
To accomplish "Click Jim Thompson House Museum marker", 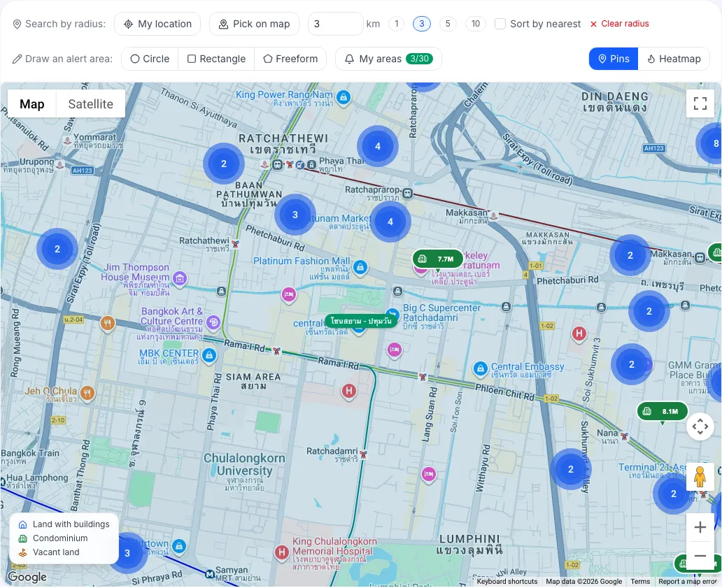I will pyautogui.click(x=180, y=278).
